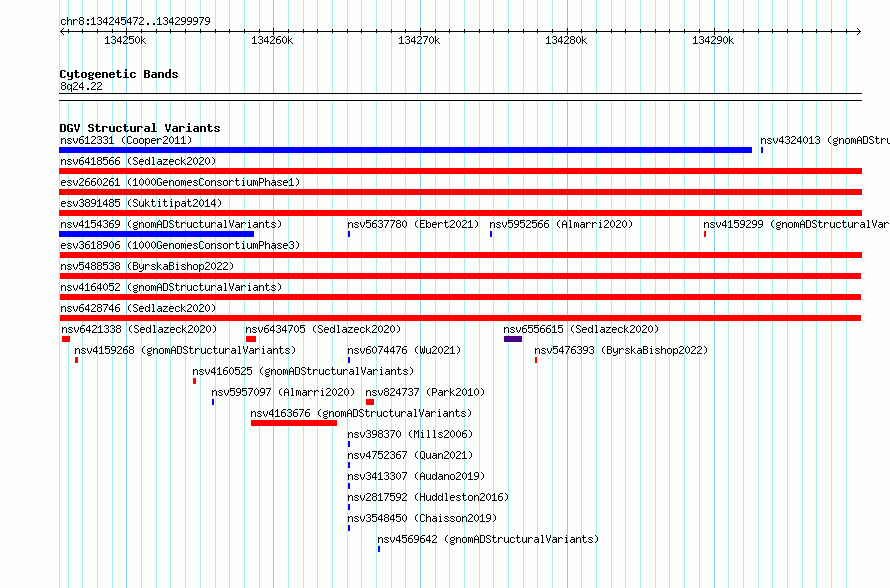The height and width of the screenshot is (588, 890).
Task: Open nsv398370 (Mills2006) variant label
Action: (x=410, y=434)
